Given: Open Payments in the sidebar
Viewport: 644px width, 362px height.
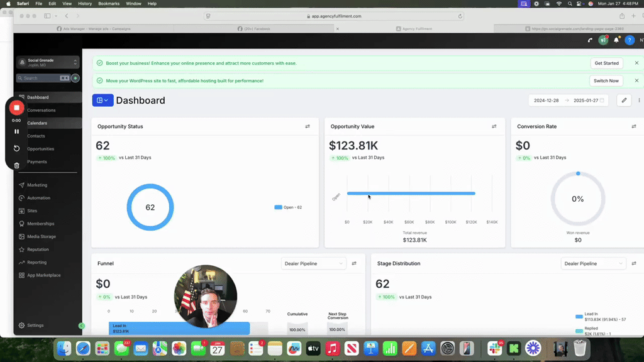Looking at the screenshot, I should coord(37,162).
